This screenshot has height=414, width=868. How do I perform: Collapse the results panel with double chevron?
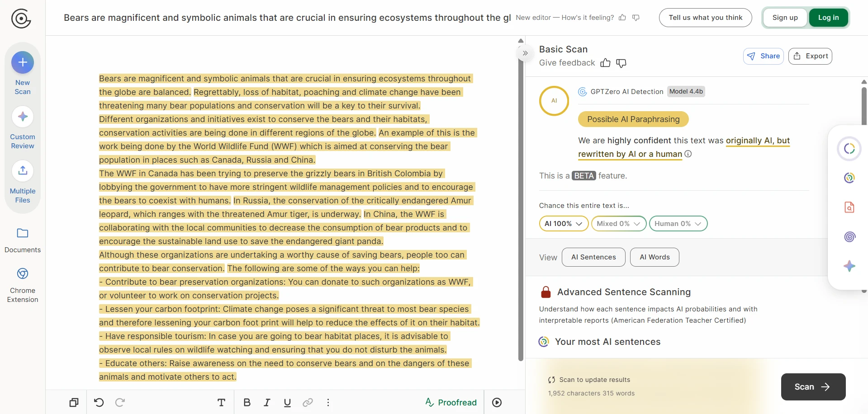pyautogui.click(x=525, y=53)
